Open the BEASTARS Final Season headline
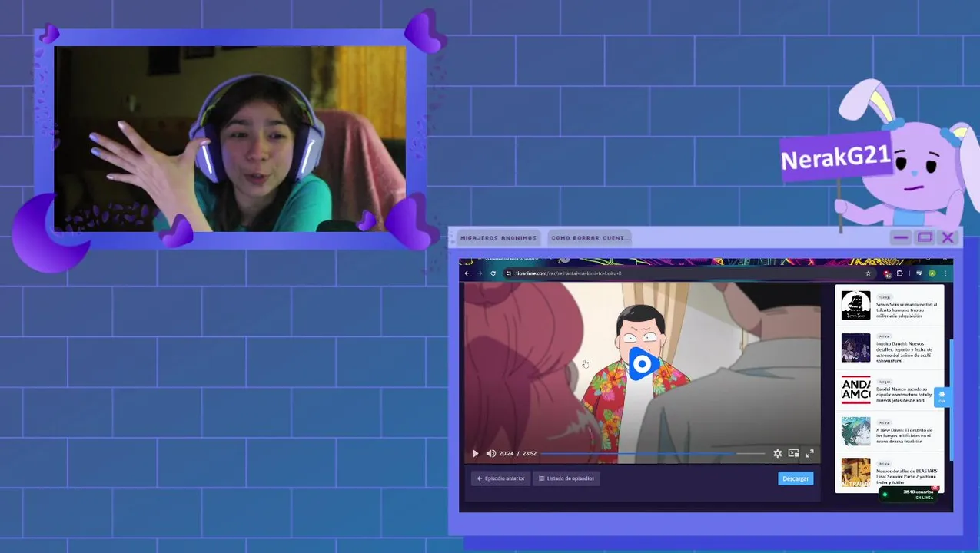Image resolution: width=980 pixels, height=553 pixels. 907,476
